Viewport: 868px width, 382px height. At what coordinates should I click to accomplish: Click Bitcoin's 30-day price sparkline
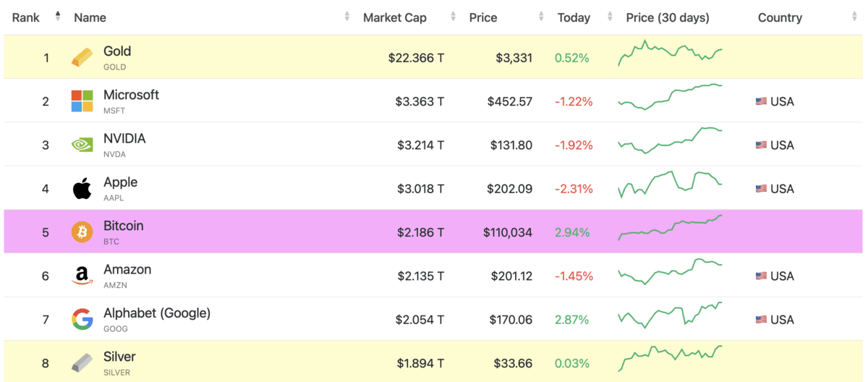tap(670, 227)
